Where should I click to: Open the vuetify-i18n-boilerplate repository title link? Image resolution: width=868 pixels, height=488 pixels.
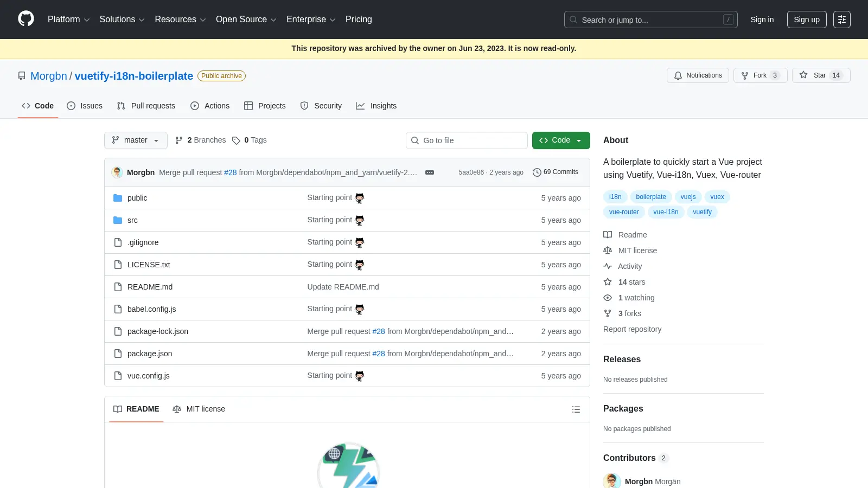[x=134, y=76]
